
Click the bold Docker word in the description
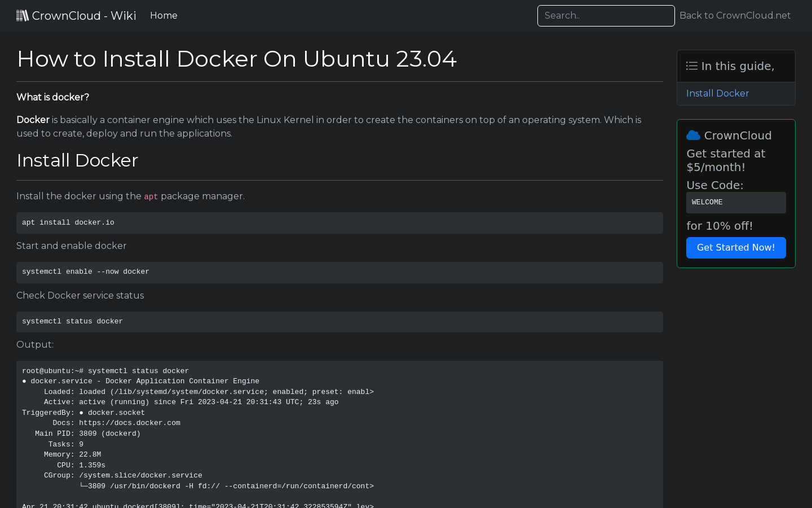click(33, 120)
